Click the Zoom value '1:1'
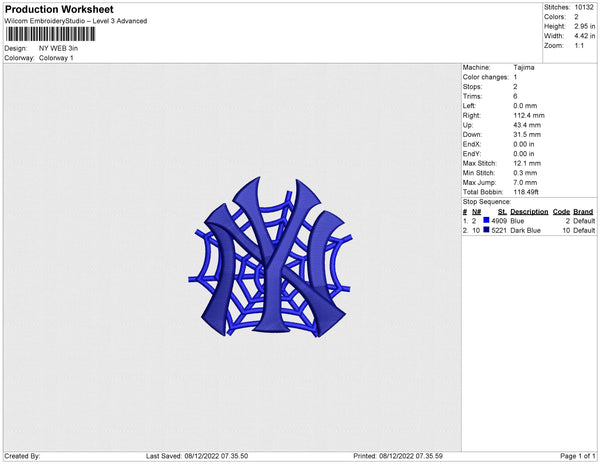 point(579,46)
